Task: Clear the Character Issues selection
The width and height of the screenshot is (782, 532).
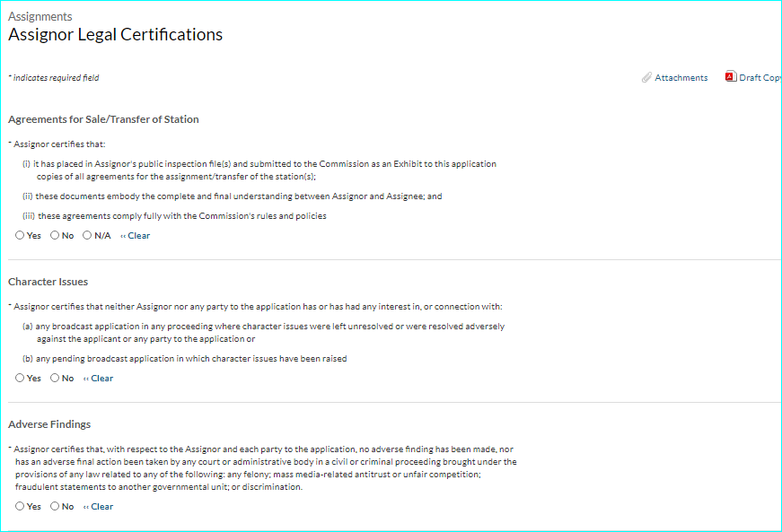Action: click(x=99, y=379)
